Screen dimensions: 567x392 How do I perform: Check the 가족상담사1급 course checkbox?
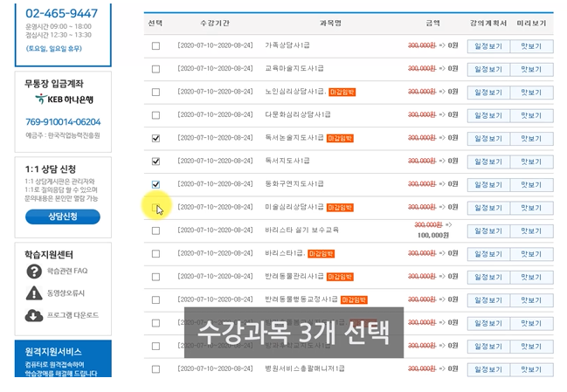(156, 46)
